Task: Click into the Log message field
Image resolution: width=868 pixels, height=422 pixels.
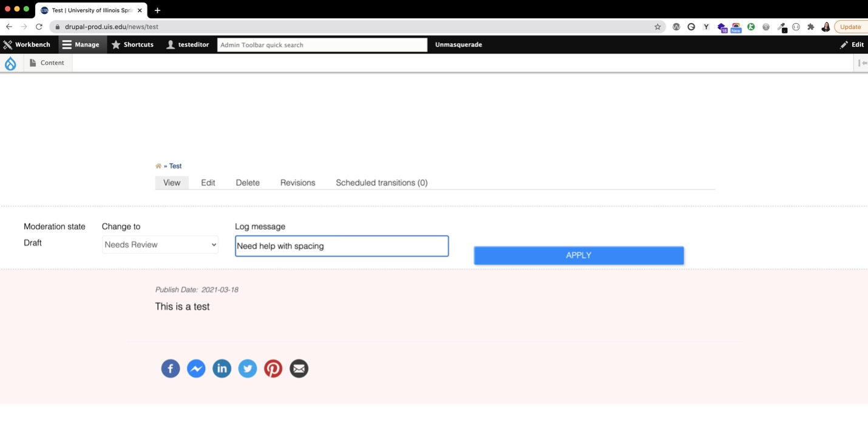Action: tap(342, 246)
